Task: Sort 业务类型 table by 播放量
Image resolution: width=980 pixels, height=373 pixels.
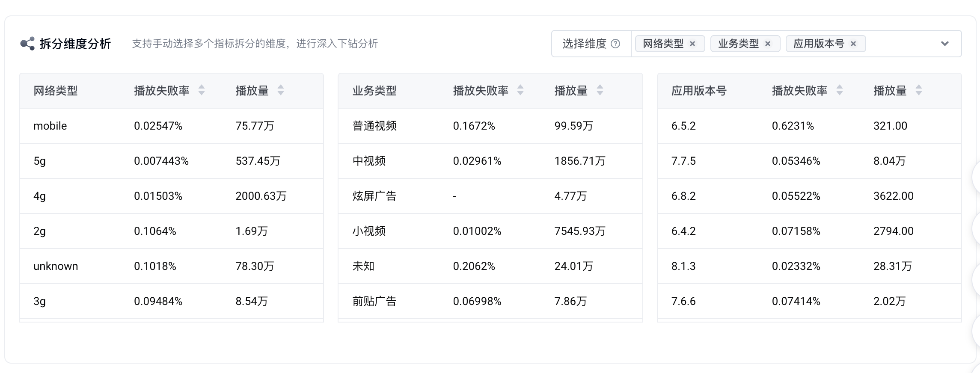Action: [600, 90]
